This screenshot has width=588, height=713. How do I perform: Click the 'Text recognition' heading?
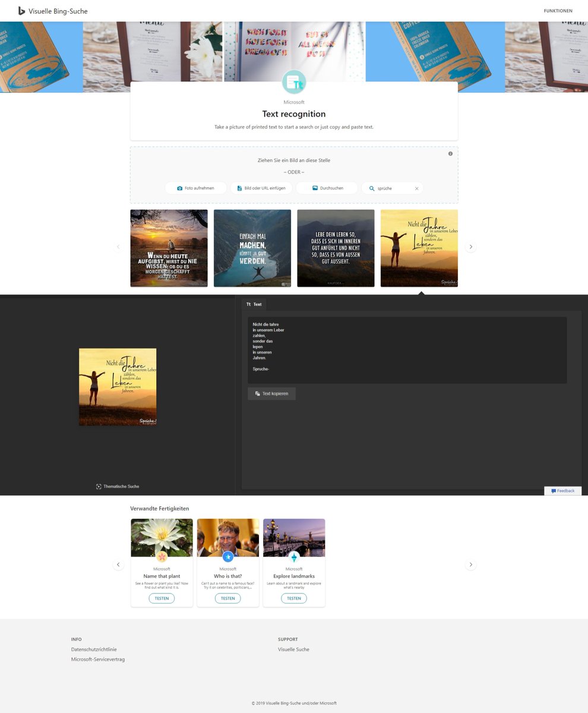(x=294, y=114)
